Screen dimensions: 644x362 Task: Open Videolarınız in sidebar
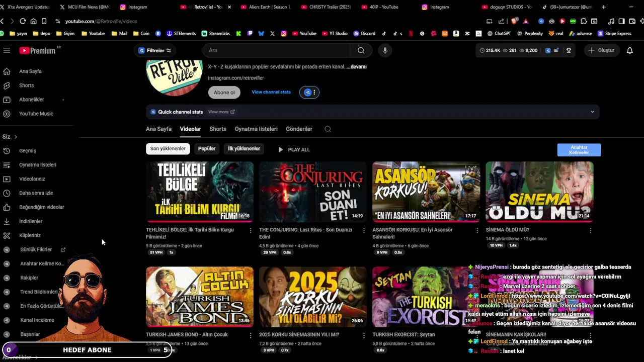click(x=32, y=179)
